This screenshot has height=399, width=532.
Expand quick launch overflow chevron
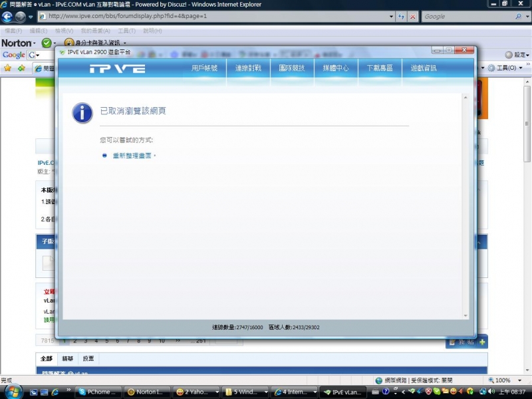(x=68, y=390)
